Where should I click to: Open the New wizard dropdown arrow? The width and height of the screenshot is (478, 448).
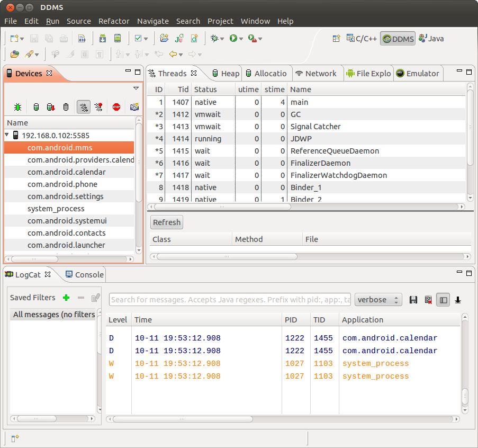tap(22, 39)
